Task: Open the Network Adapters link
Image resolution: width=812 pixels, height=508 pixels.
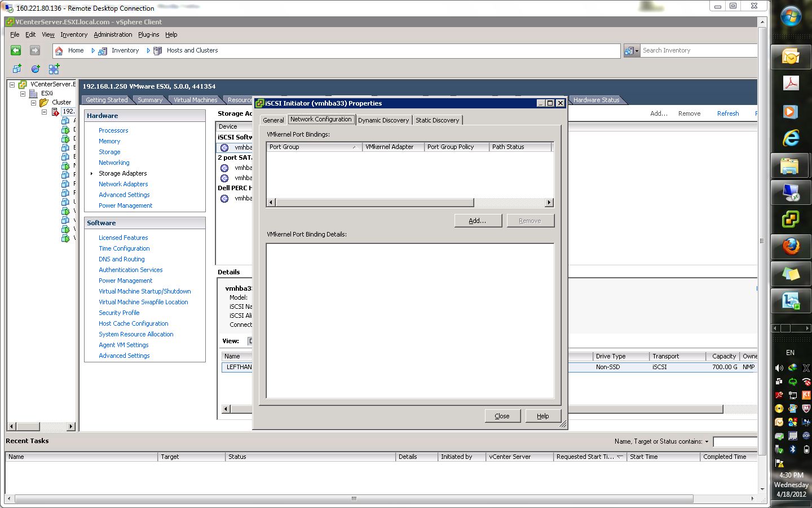Action: tap(123, 184)
